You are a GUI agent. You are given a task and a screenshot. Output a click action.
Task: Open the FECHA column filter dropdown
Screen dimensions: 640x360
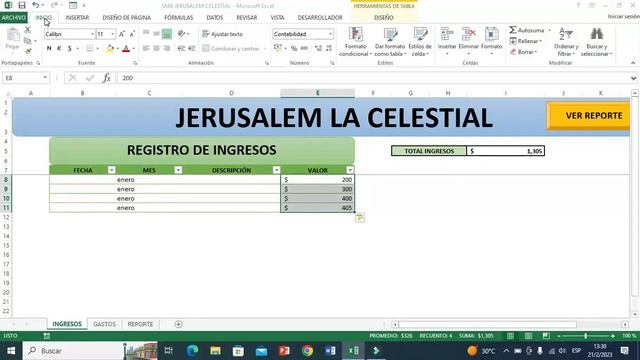click(111, 170)
